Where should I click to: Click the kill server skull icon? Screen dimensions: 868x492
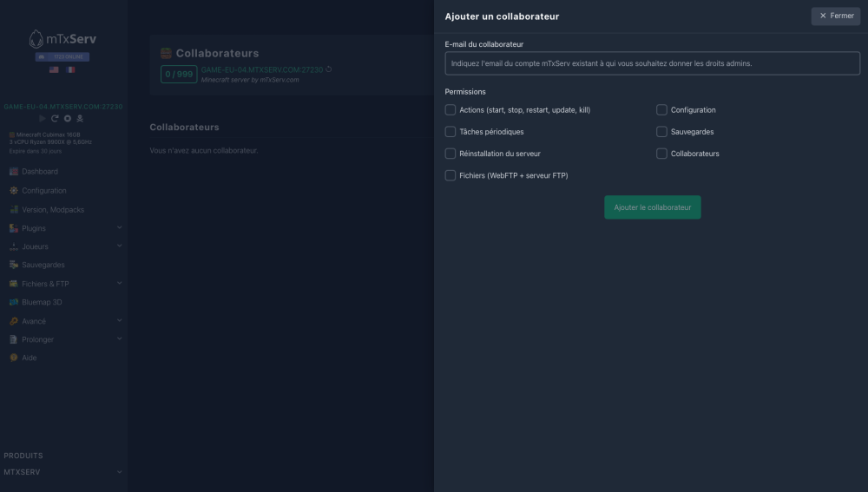coord(80,118)
